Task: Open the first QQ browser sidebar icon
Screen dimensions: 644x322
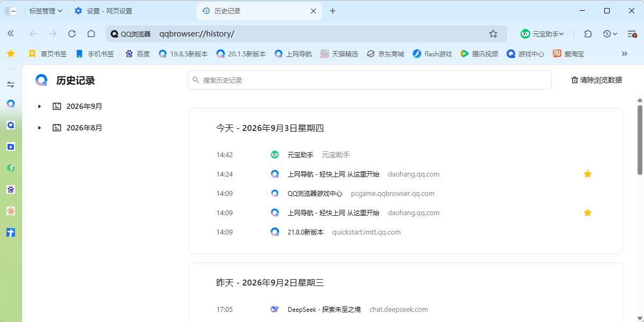Action: pyautogui.click(x=11, y=104)
